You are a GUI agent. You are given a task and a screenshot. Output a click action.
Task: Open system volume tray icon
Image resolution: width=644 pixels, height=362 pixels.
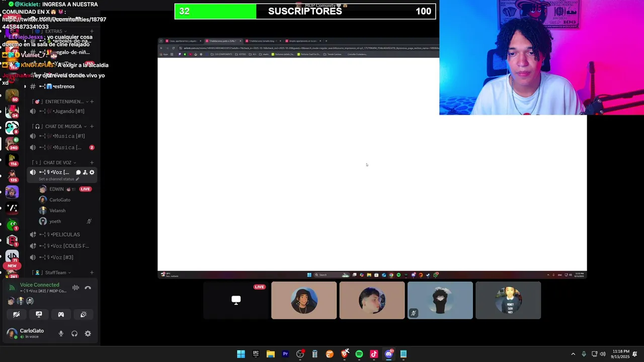pyautogui.click(x=603, y=354)
